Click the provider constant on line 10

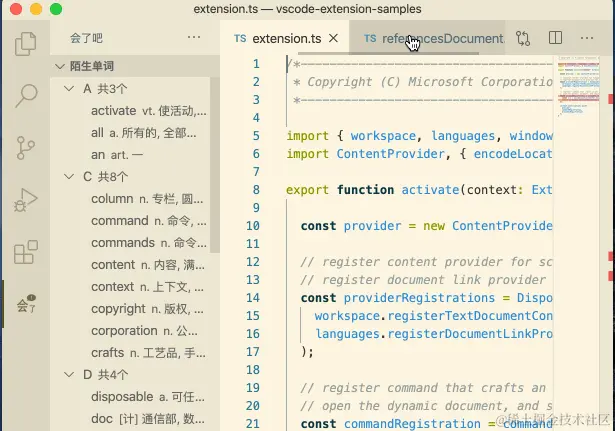pos(372,226)
